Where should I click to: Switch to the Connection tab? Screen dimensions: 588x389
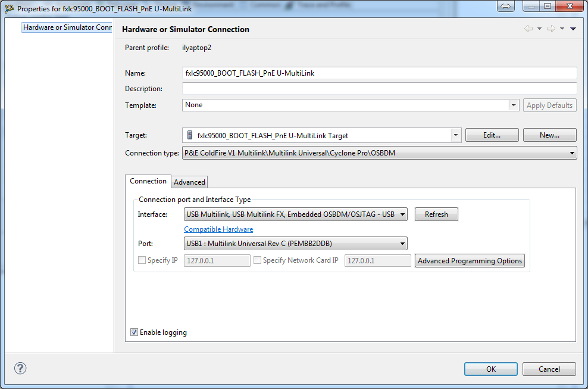(148, 181)
